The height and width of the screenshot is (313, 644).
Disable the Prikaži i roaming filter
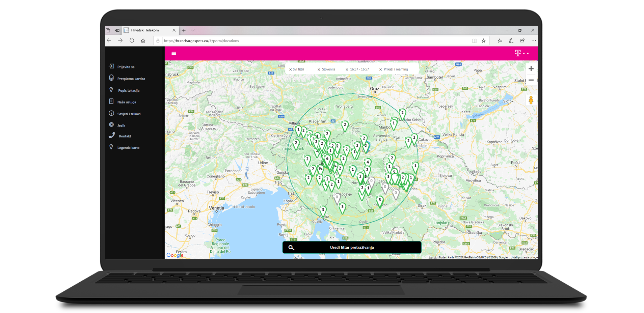pyautogui.click(x=380, y=69)
